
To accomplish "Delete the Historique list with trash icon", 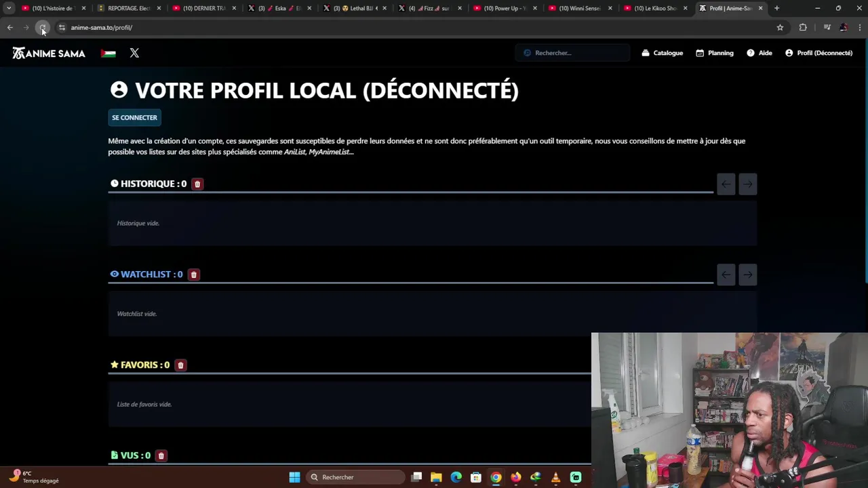I will (197, 184).
